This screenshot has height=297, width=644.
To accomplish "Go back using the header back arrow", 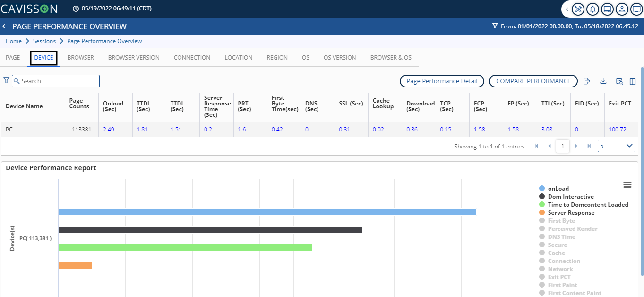I will click(5, 26).
